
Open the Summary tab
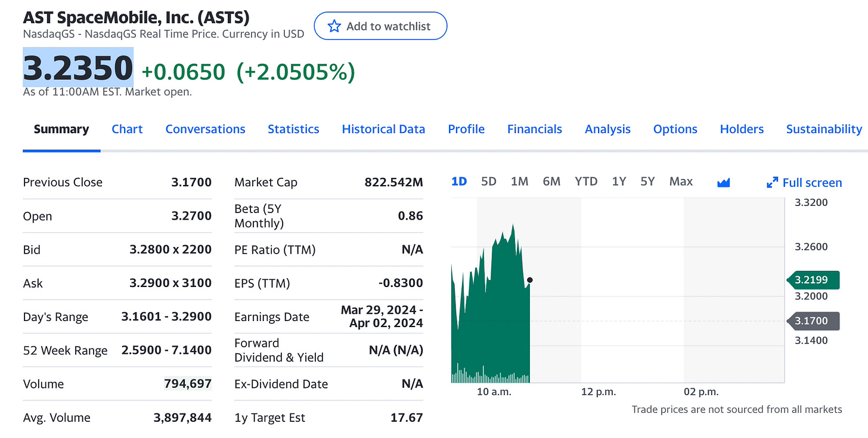[61, 129]
